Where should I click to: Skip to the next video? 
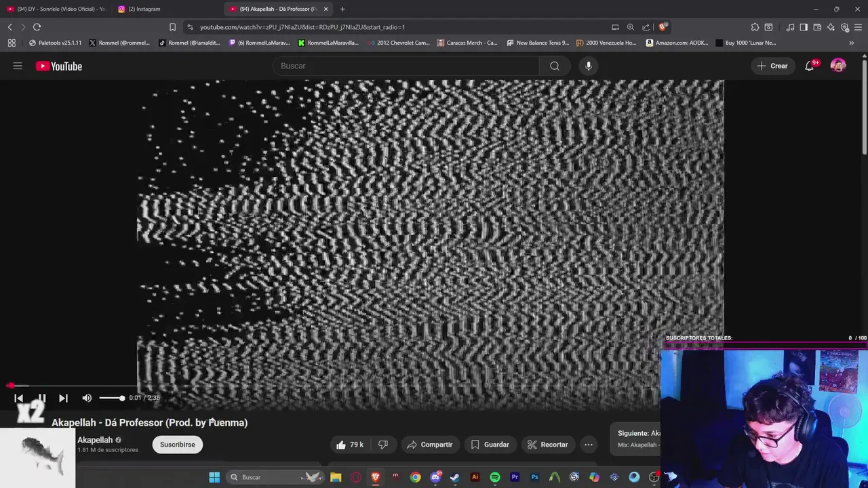pyautogui.click(x=63, y=398)
